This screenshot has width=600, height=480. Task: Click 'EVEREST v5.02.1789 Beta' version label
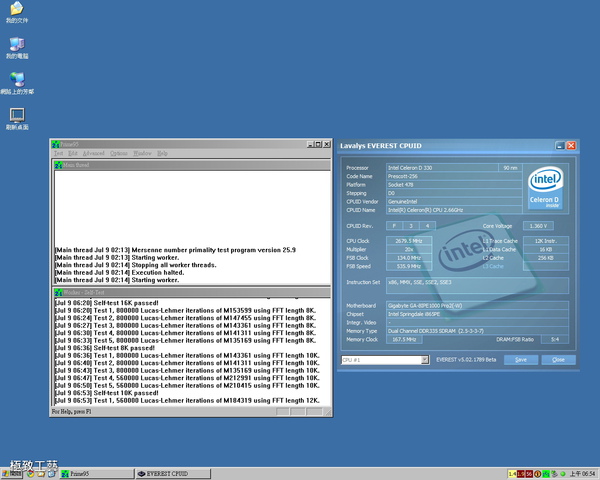pyautogui.click(x=466, y=360)
